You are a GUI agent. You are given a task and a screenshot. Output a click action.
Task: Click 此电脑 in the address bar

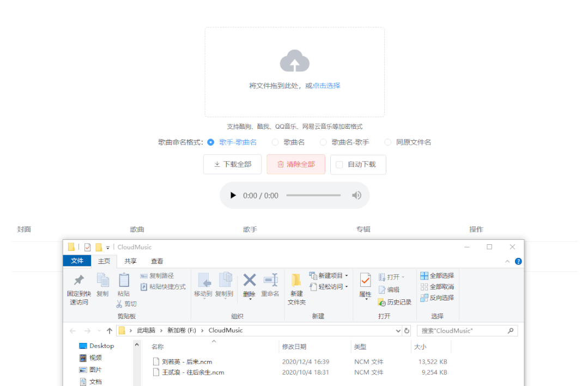point(146,330)
